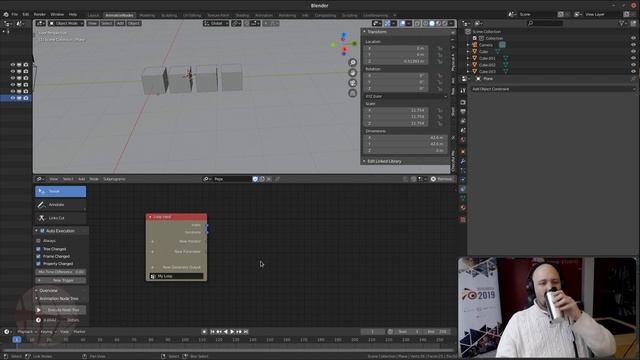This screenshot has width=640, height=360.
Task: Select the Select tool in node editor
Action: tap(60, 191)
